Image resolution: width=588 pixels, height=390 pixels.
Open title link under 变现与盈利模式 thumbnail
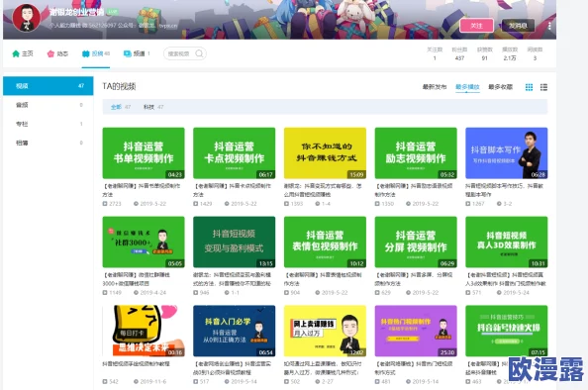point(233,279)
